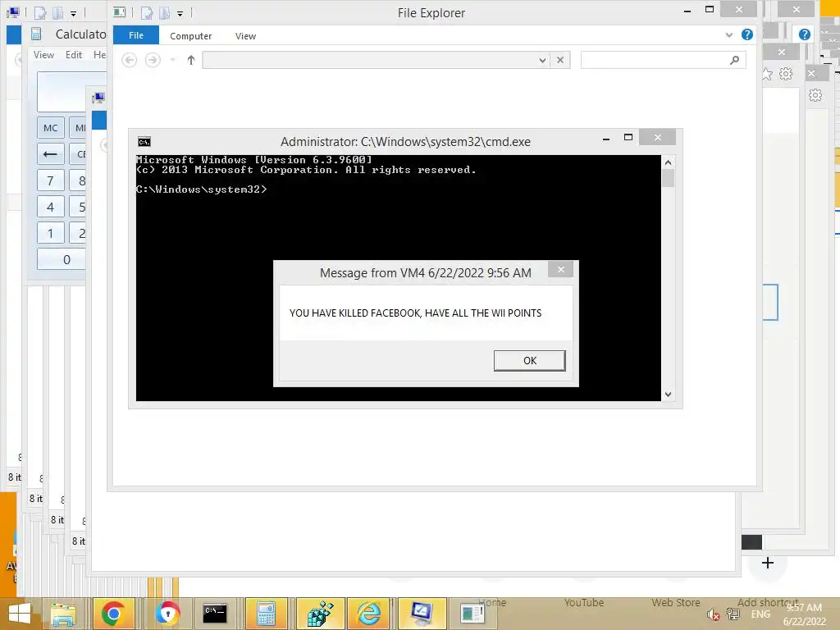
Task: Open Calculator View menu
Action: coord(43,55)
